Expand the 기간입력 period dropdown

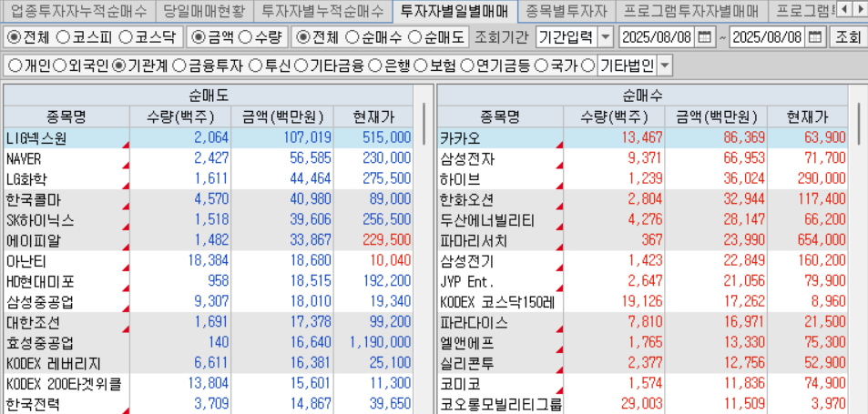click(x=607, y=37)
